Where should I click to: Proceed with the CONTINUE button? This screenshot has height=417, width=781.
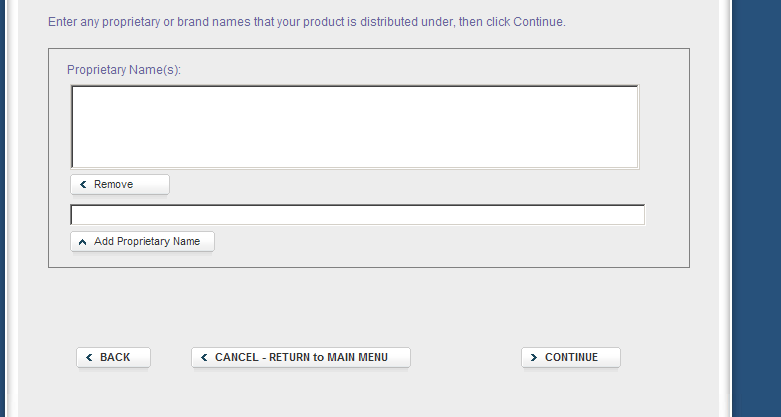point(571,358)
